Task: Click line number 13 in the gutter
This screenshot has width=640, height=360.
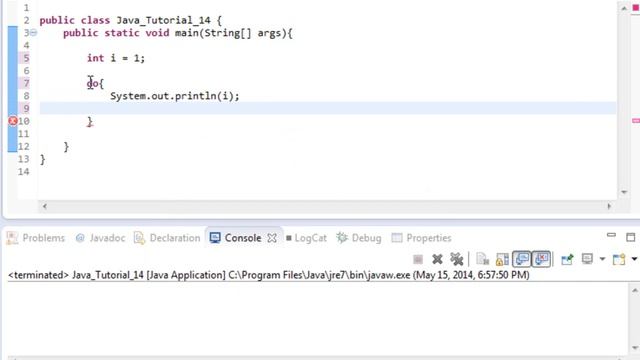Action: coord(24,159)
